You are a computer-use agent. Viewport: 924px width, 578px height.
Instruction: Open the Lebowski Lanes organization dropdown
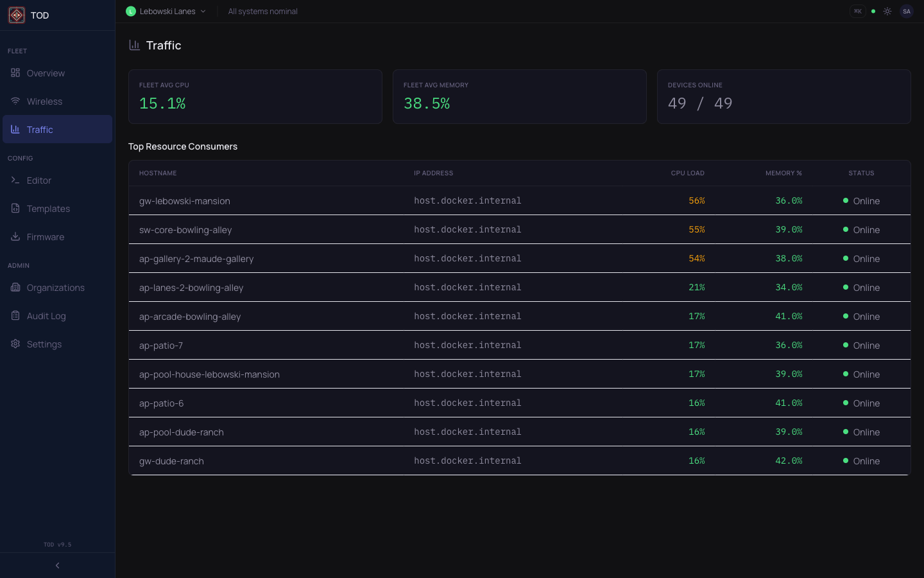point(166,11)
